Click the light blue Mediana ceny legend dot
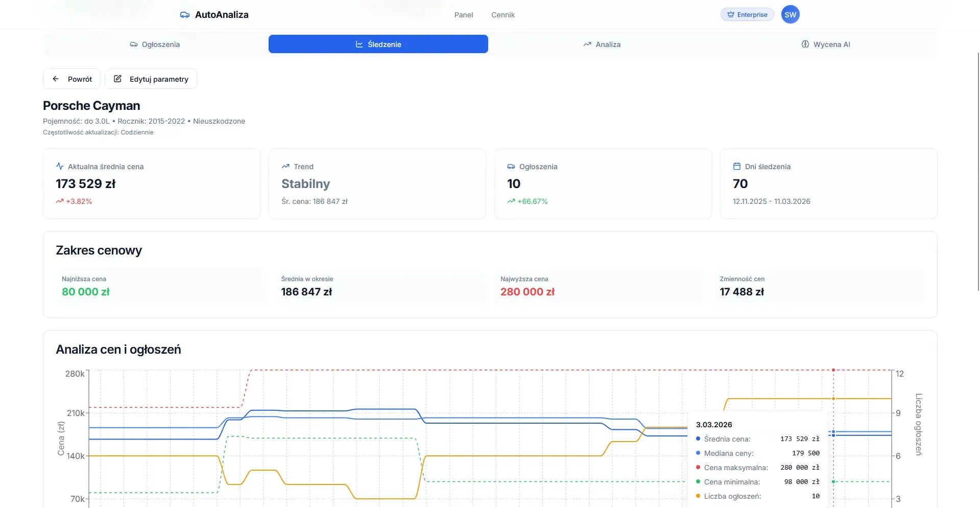Screen dimensions: 980x508 pyautogui.click(x=698, y=453)
